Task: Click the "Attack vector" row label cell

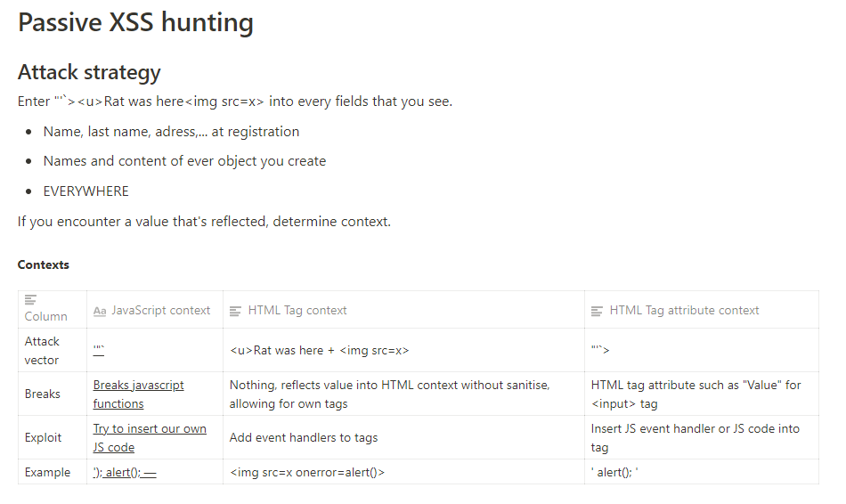Action: 53,350
